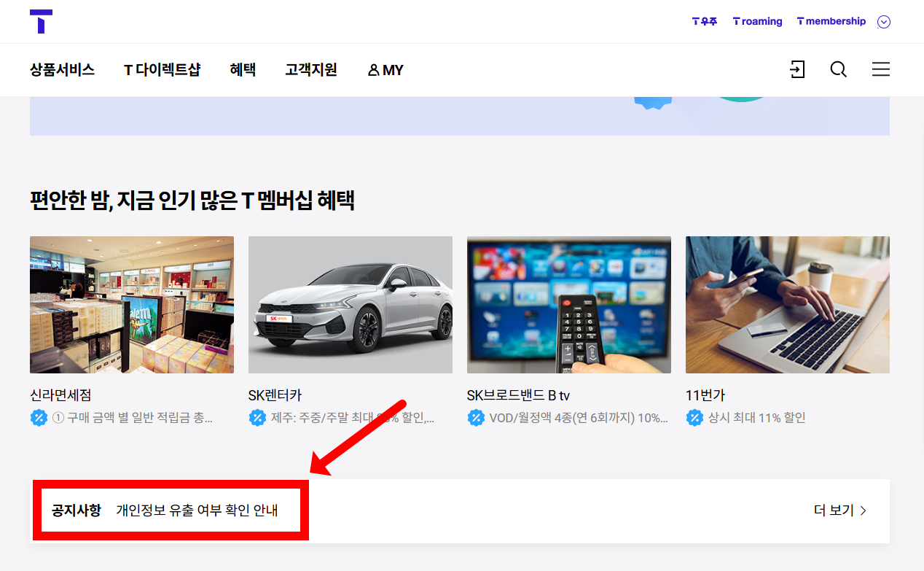Open the SK브로드밴드 B tv title
The image size is (924, 571).
(x=517, y=396)
